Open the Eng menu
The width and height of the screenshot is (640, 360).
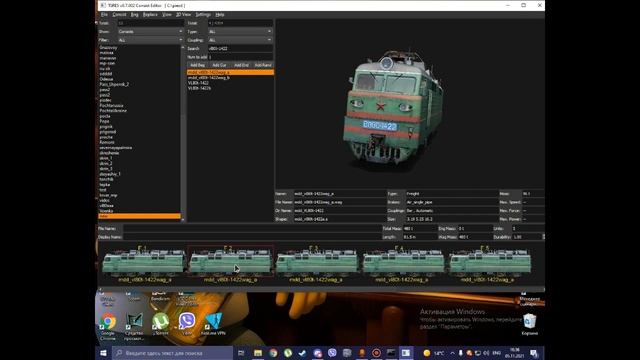tap(134, 14)
